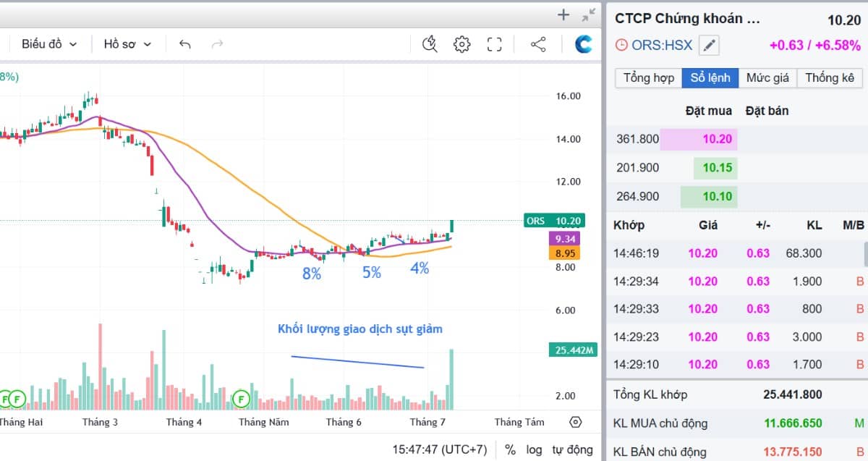
Task: Click the plus icon above the chart
Action: pos(564,14)
